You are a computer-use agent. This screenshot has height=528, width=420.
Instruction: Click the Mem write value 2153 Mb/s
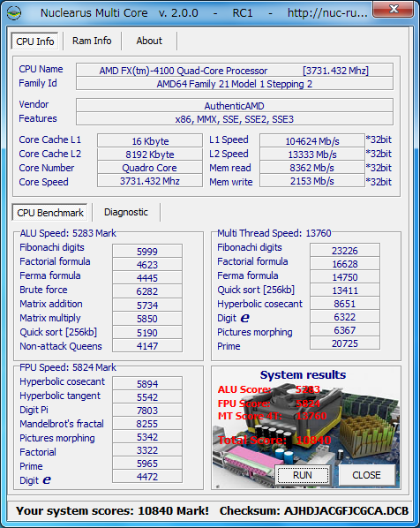[312, 181]
